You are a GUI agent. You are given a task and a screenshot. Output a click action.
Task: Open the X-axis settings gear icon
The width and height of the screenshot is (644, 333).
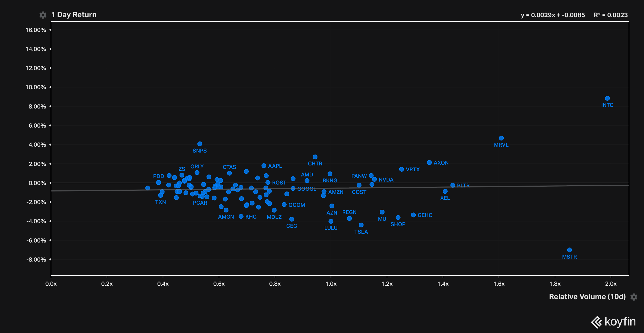(634, 297)
